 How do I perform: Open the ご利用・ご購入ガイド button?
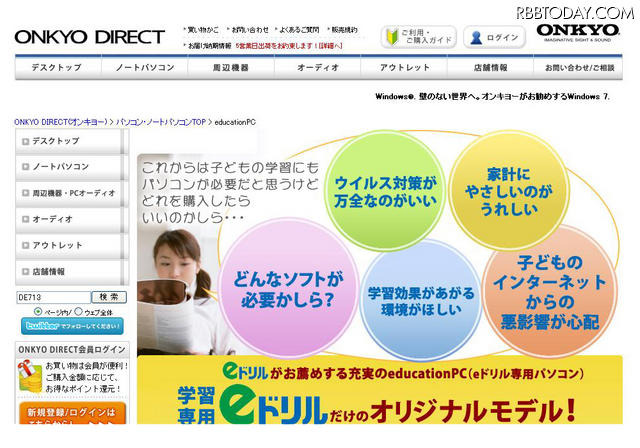(419, 37)
